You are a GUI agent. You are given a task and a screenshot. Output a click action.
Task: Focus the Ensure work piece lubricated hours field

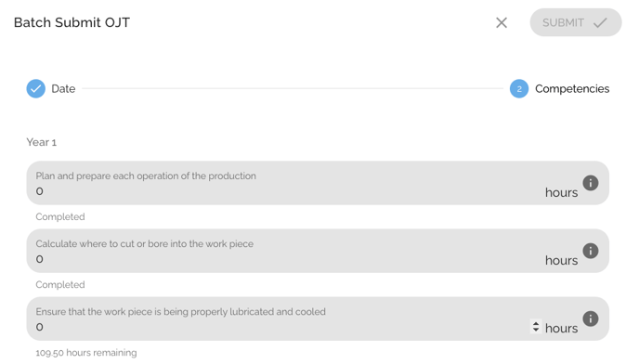[318, 318]
